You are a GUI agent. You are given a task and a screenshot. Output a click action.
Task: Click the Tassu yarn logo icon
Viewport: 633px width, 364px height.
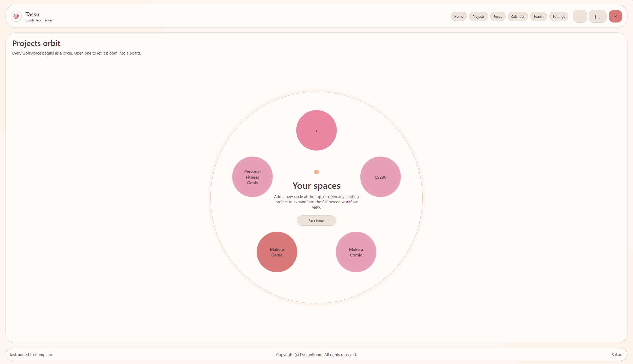pos(16,16)
